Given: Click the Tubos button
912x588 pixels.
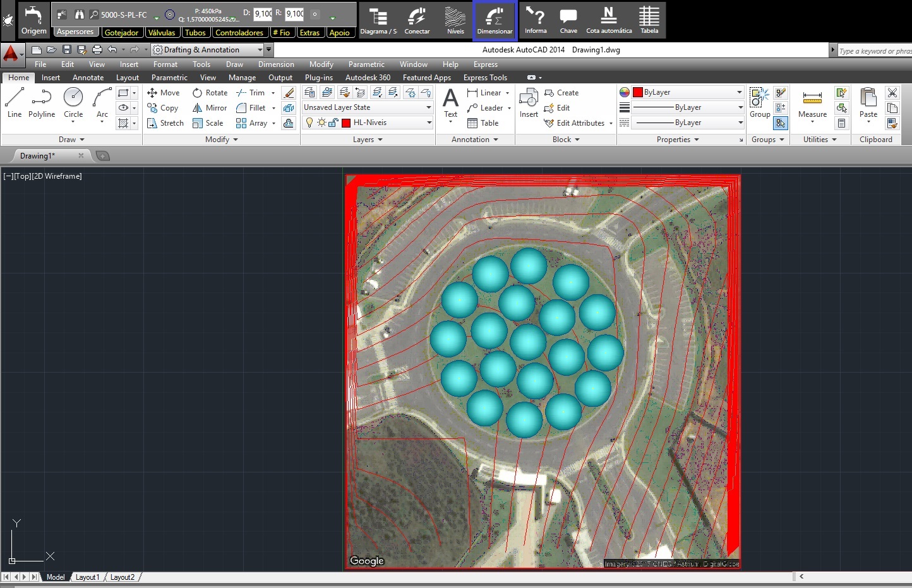Looking at the screenshot, I should [x=195, y=32].
